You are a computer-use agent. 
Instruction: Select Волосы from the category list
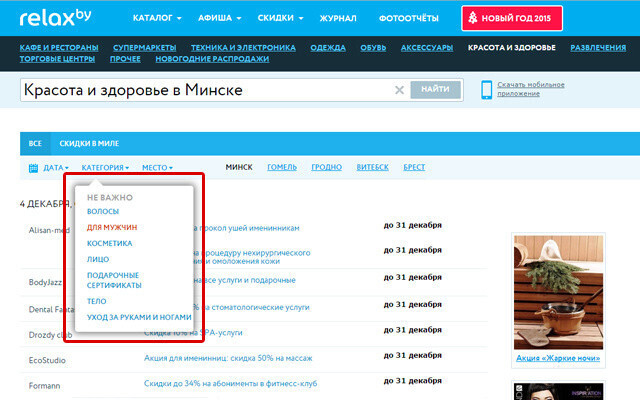pos(103,212)
